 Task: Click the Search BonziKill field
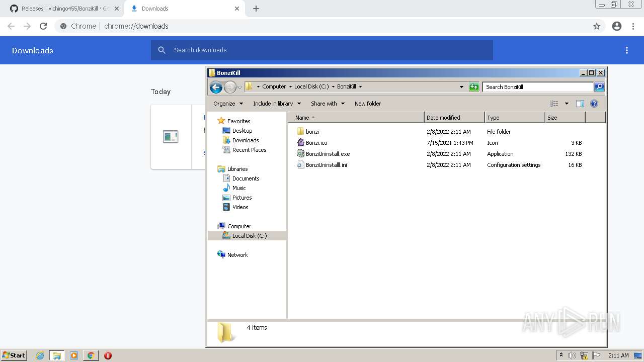(538, 87)
